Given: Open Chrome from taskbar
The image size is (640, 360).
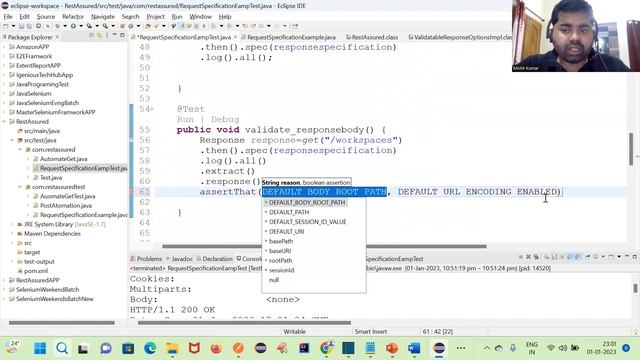Looking at the screenshot, I should tap(326, 348).
